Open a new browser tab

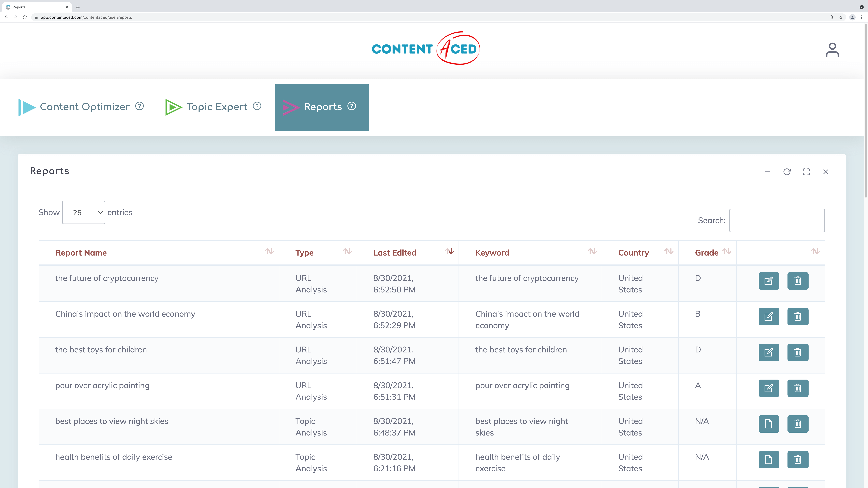tap(78, 7)
